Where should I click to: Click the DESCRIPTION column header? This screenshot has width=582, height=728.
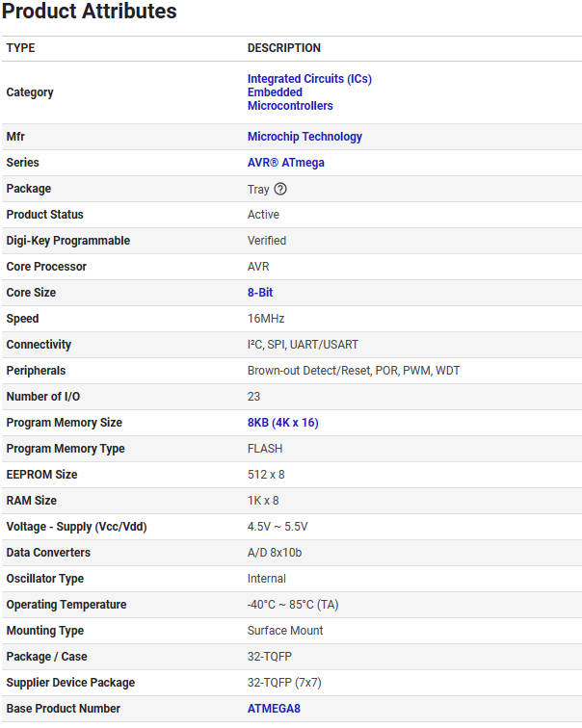point(284,48)
